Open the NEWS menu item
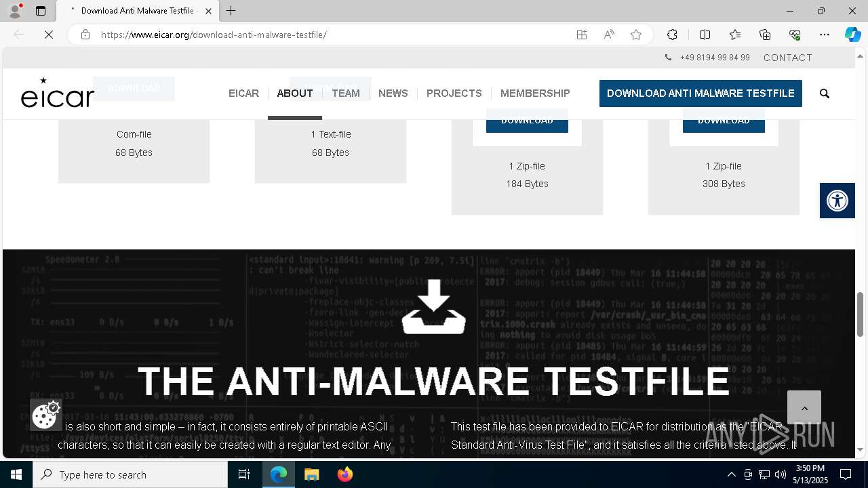Screen dimensions: 868x488 [393, 94]
